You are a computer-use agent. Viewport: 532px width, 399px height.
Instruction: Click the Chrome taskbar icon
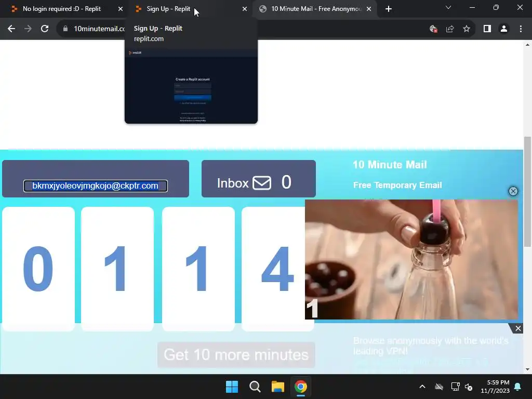[x=301, y=387]
